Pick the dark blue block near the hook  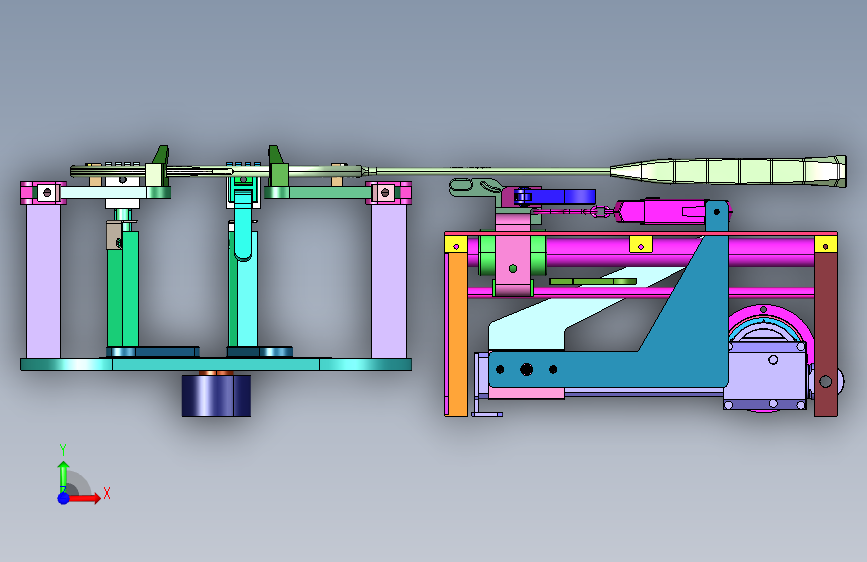[x=555, y=196]
